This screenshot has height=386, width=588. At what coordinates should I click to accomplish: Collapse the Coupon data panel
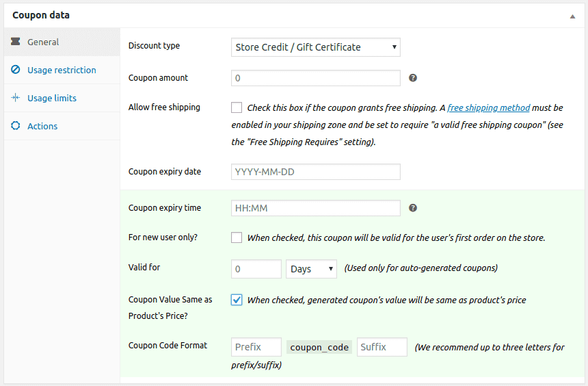tap(572, 16)
